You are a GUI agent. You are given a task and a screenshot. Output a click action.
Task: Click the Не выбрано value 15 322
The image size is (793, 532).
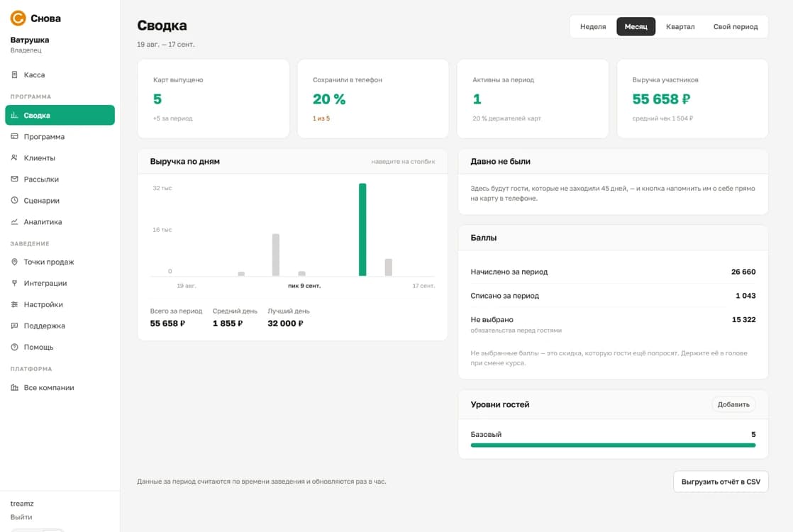point(744,320)
